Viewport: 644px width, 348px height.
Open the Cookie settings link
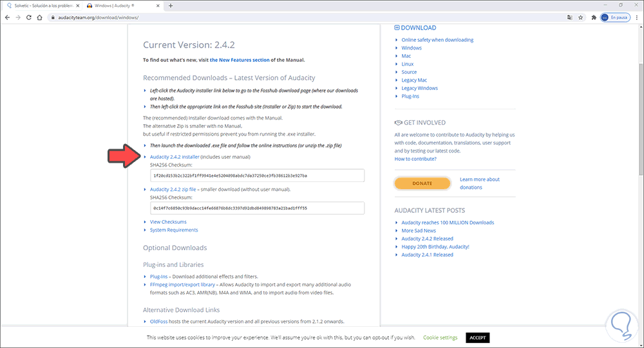click(440, 338)
